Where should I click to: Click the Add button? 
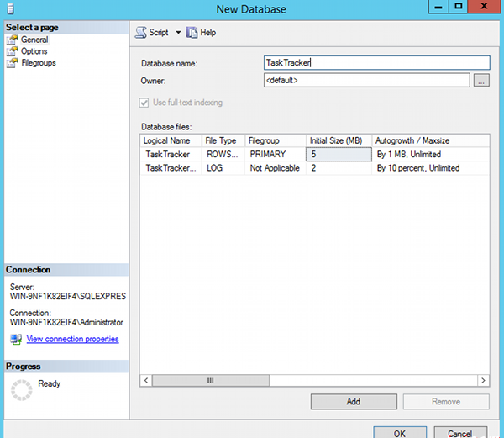tap(354, 402)
